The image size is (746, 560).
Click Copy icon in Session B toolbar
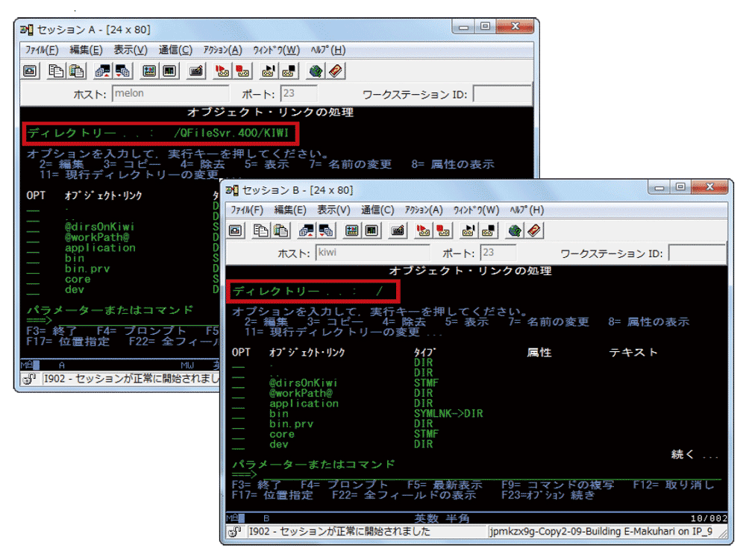[260, 230]
